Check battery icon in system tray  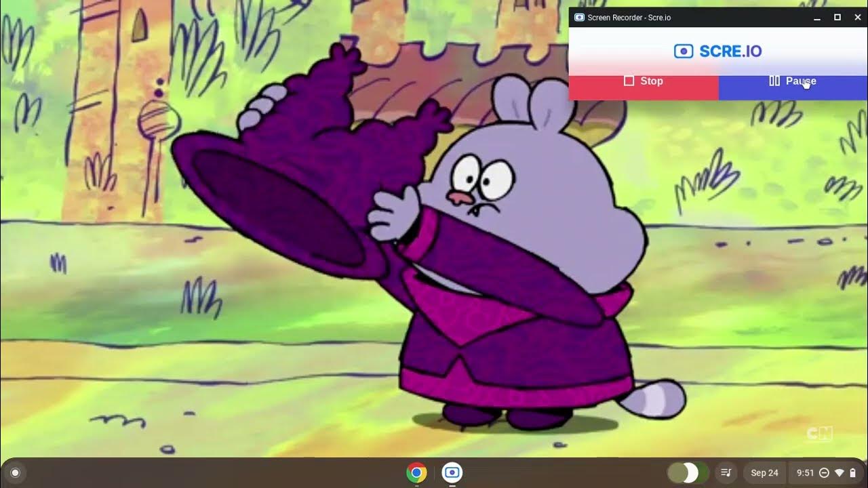[x=852, y=472]
